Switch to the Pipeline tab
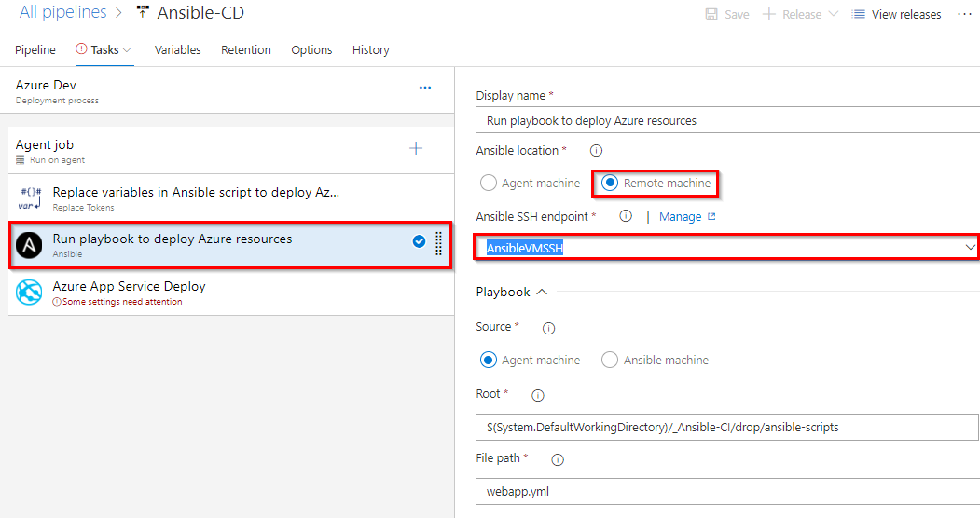 tap(35, 50)
